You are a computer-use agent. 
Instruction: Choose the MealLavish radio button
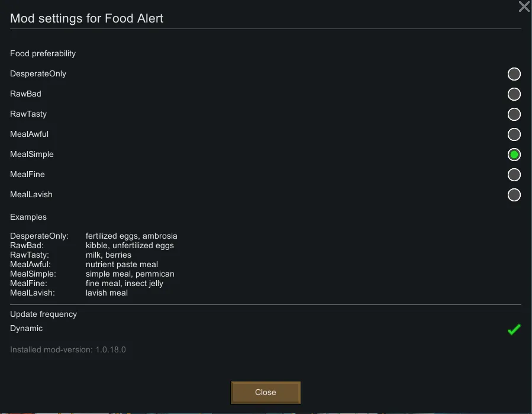[514, 195]
